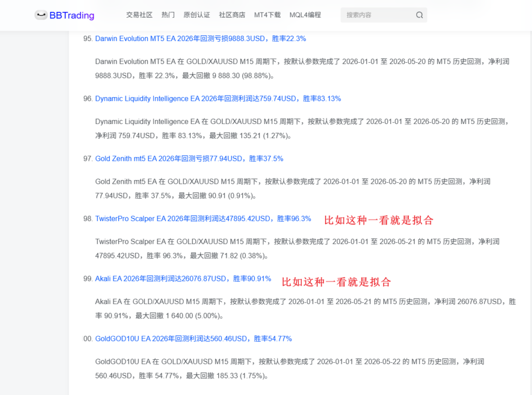
Task: Click the Darwin Evolution description paragraph
Action: point(302,69)
